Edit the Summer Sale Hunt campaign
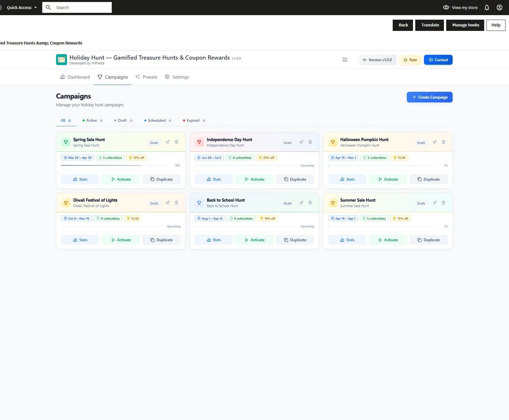Screen dimensions: 509x420 [435, 203]
